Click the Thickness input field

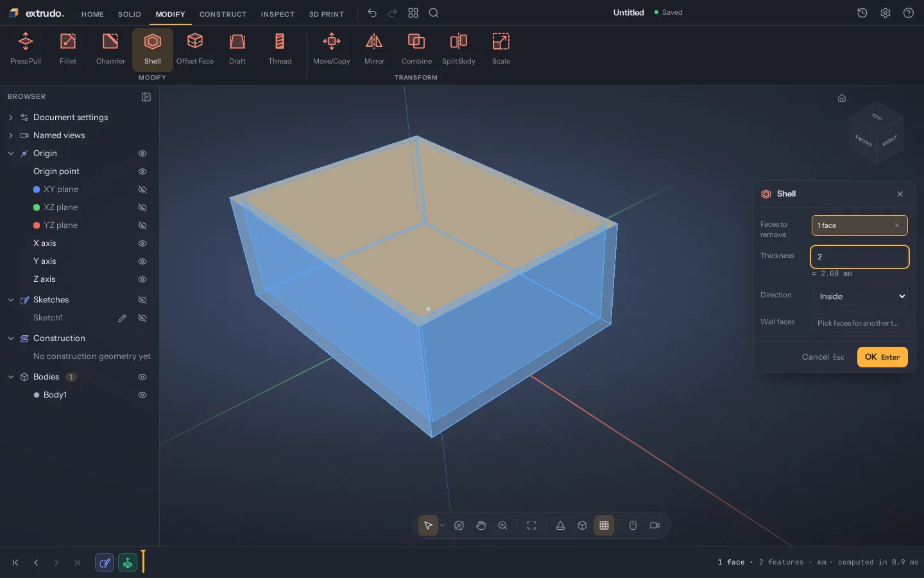(x=860, y=257)
